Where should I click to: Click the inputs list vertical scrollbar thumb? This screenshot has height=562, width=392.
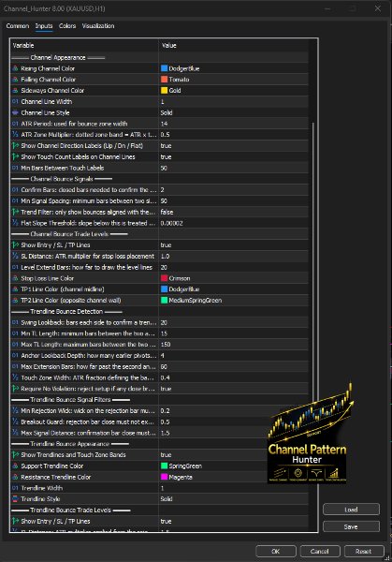point(313,261)
